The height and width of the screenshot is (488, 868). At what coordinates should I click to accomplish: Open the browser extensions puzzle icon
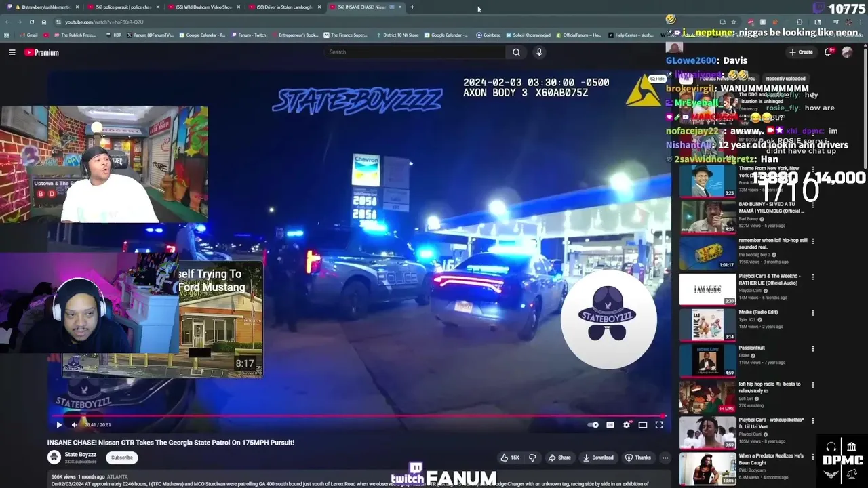coord(800,22)
